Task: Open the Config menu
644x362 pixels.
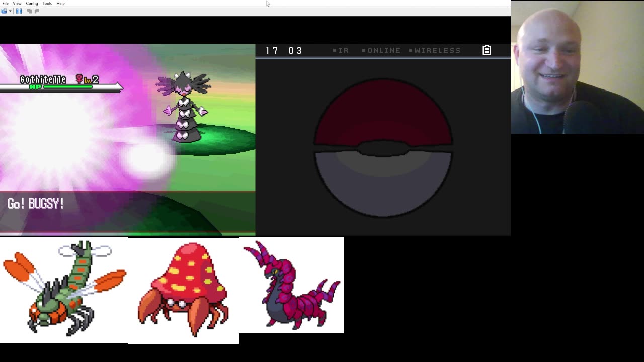Action: click(32, 3)
